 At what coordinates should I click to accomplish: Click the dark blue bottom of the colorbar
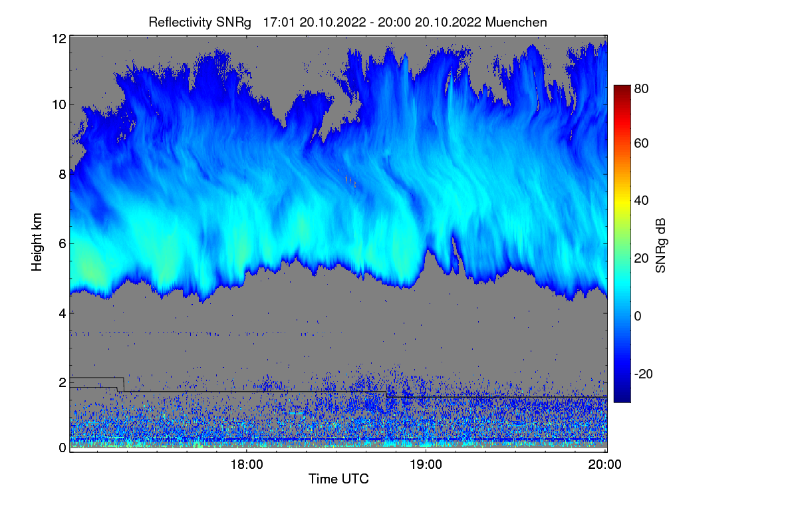pyautogui.click(x=622, y=398)
